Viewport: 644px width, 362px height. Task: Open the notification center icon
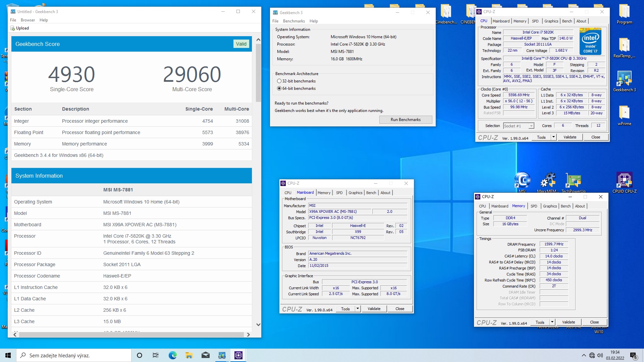point(633,355)
